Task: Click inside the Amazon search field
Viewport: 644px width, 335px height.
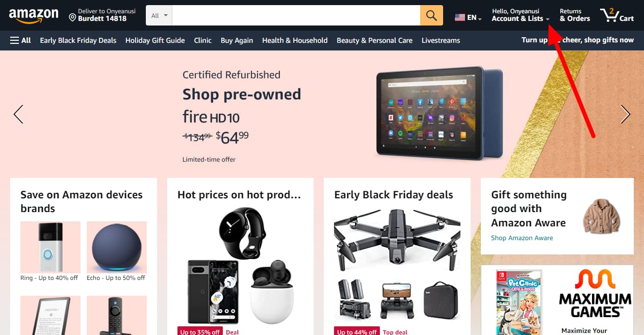Action: tap(296, 15)
